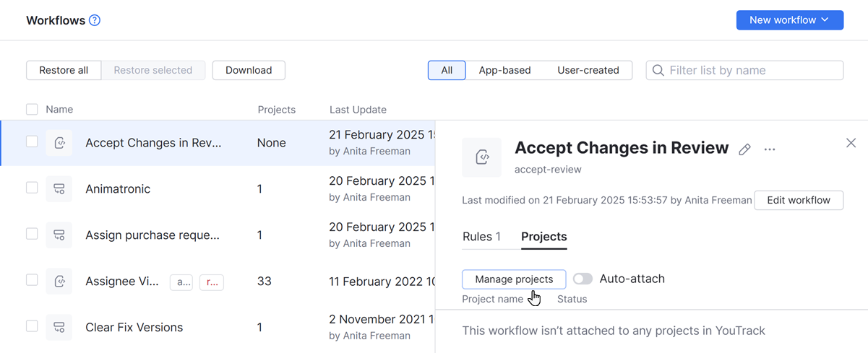868x353 pixels.
Task: Click the Animatronic workflow row icon
Action: [59, 189]
